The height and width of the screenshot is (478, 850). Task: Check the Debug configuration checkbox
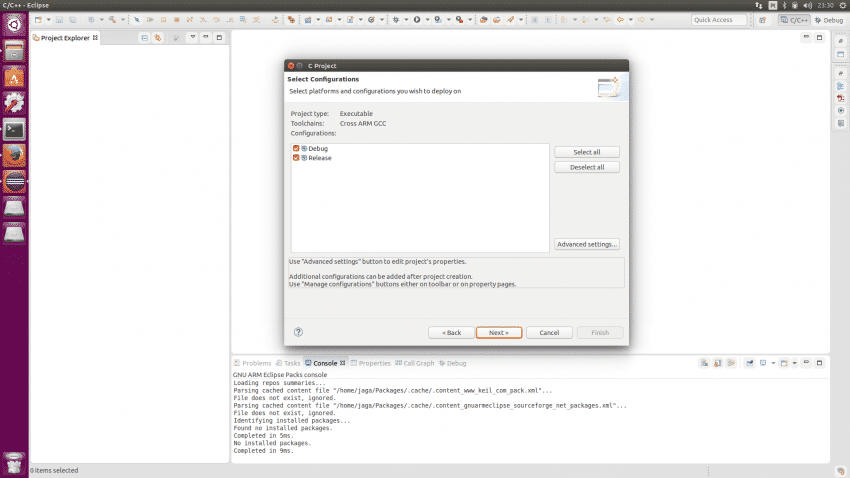coord(296,148)
